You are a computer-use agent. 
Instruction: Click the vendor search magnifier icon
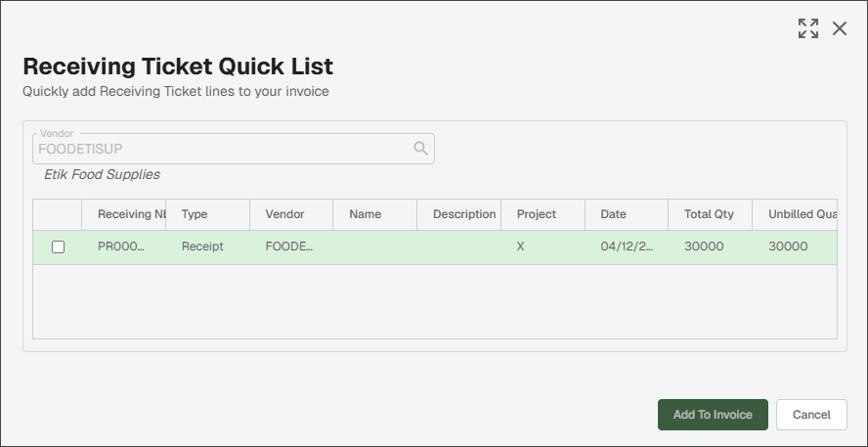pos(420,149)
